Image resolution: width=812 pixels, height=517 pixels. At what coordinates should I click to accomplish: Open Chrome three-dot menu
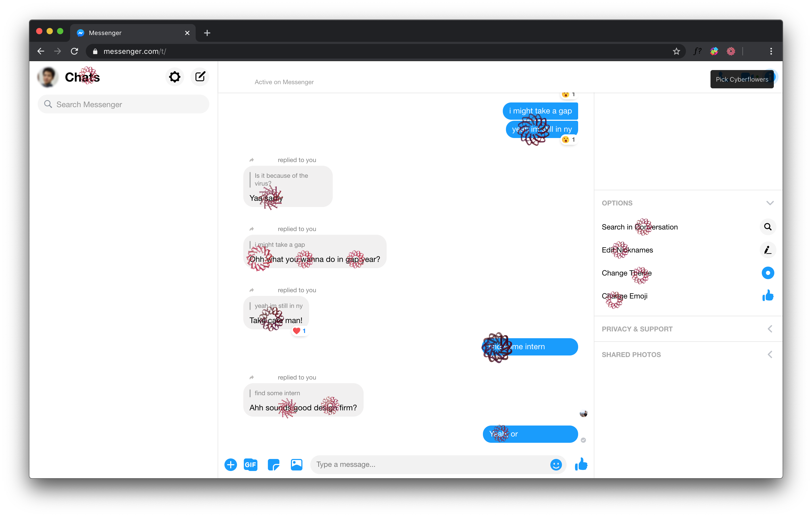[x=771, y=51]
